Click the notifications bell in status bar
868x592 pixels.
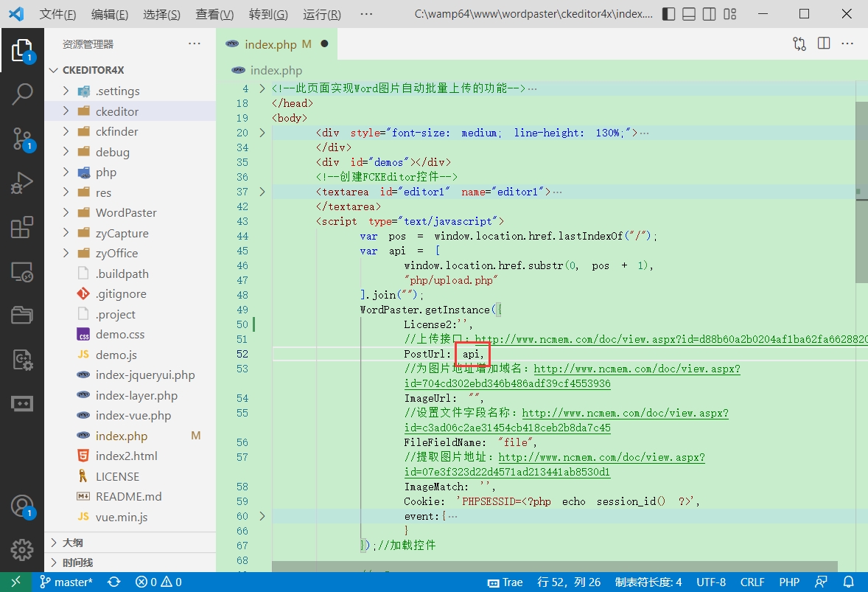click(x=848, y=582)
